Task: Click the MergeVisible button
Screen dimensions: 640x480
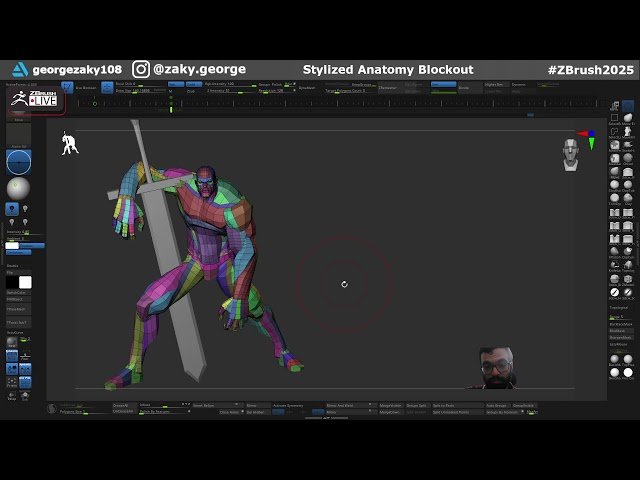Action: pyautogui.click(x=391, y=405)
